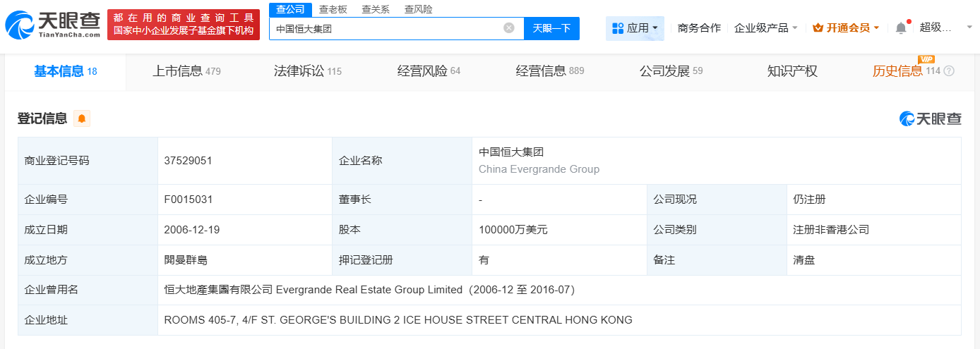Clear the search box with the X icon

pos(508,28)
